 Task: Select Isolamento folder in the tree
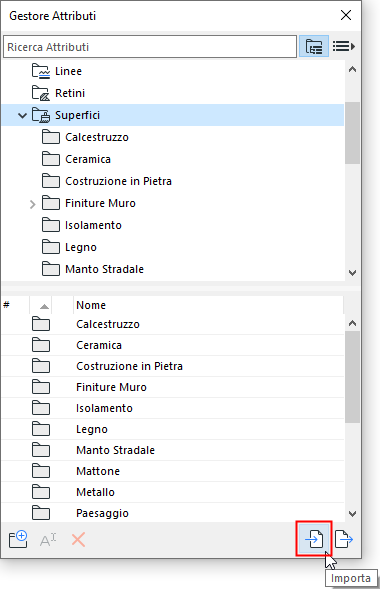coord(93,225)
